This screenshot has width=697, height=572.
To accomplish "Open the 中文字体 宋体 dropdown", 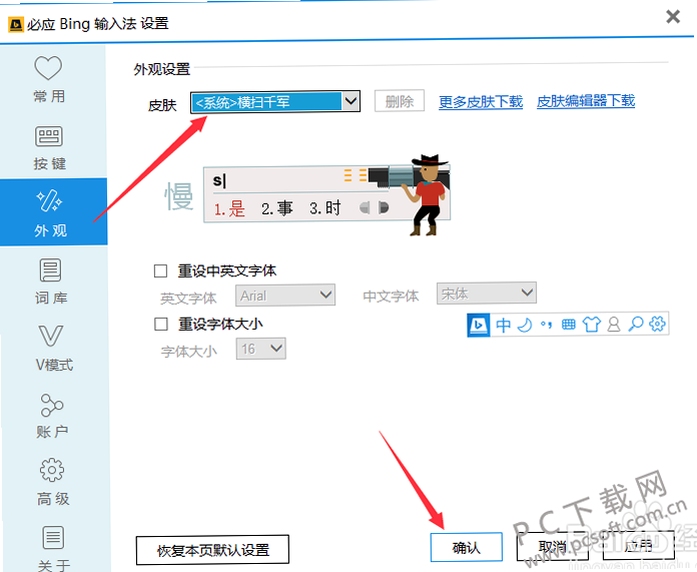I will pyautogui.click(x=487, y=293).
